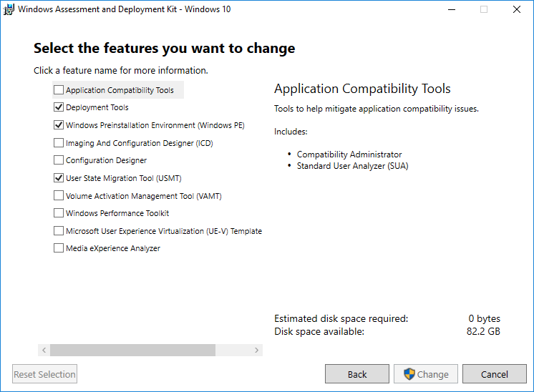Check the Application Compatibility Tools checkbox
This screenshot has width=534, height=392.
[59, 90]
